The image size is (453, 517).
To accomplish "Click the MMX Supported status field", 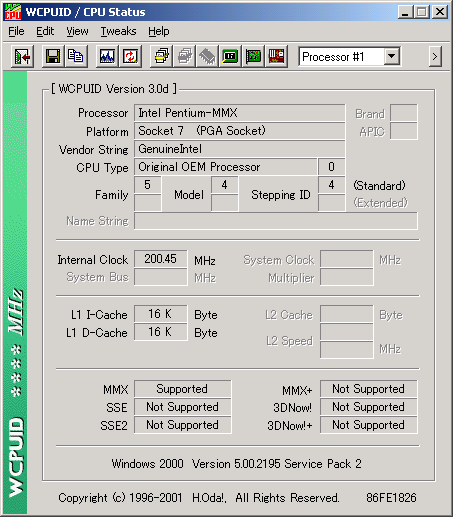I will click(x=183, y=389).
